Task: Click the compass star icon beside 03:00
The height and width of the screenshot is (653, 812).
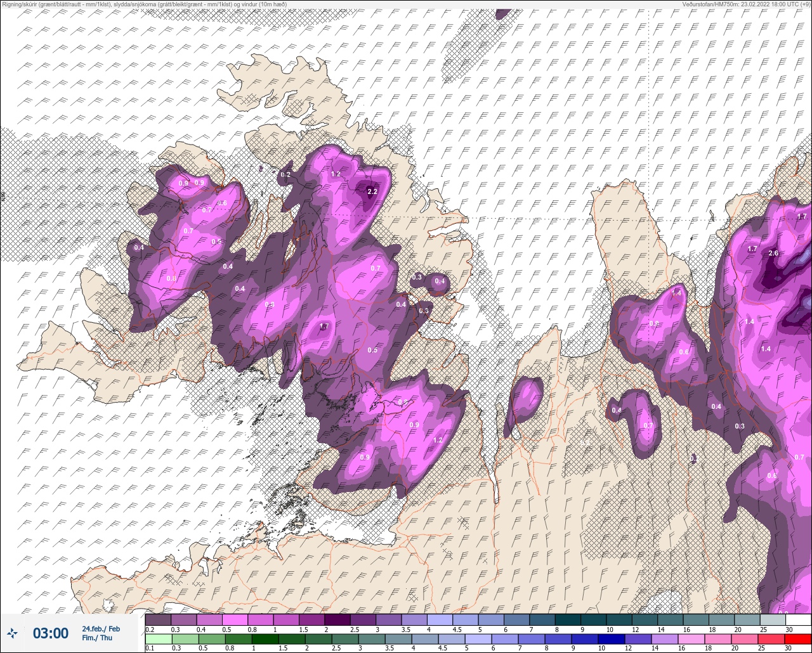Action: coord(13,633)
